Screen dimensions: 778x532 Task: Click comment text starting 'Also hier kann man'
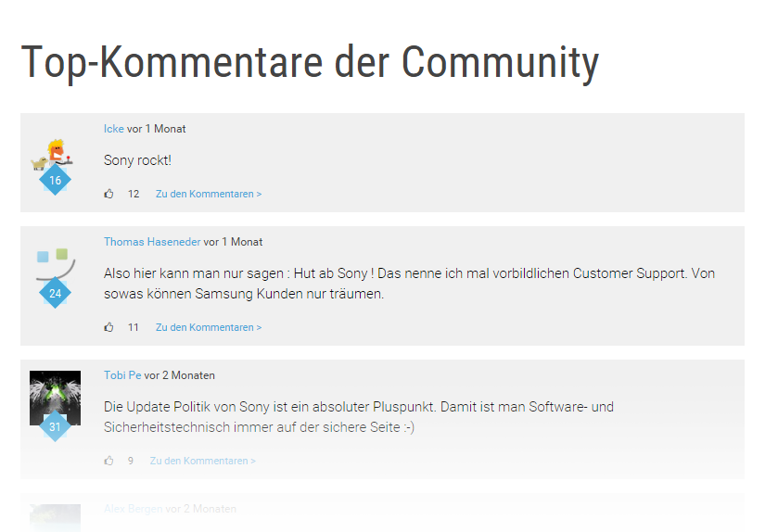pos(409,284)
